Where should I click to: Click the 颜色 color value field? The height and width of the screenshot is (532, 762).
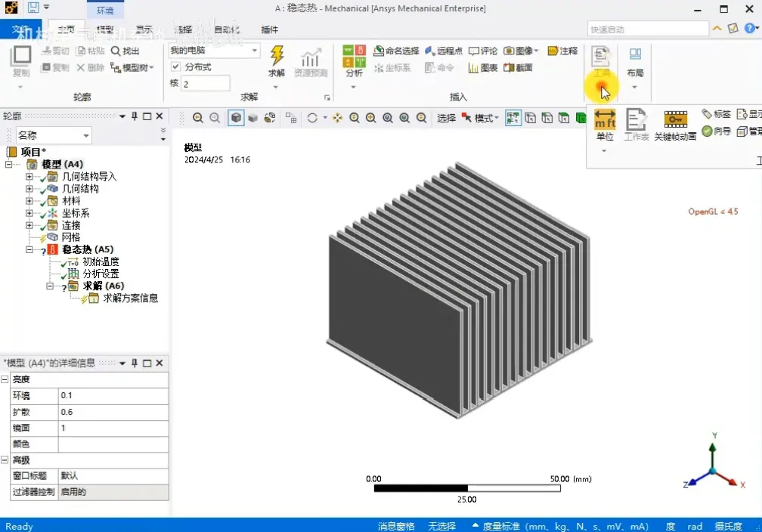(113, 444)
